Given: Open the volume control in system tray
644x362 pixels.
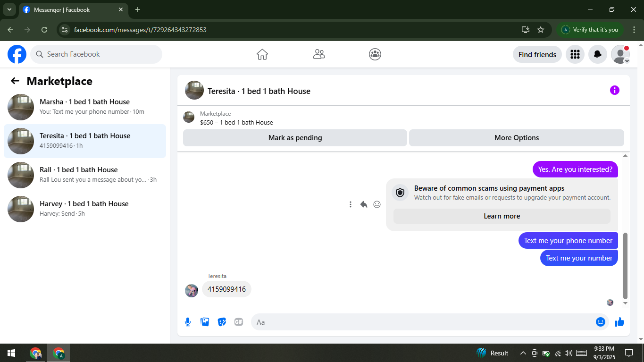Looking at the screenshot, I should click(568, 353).
